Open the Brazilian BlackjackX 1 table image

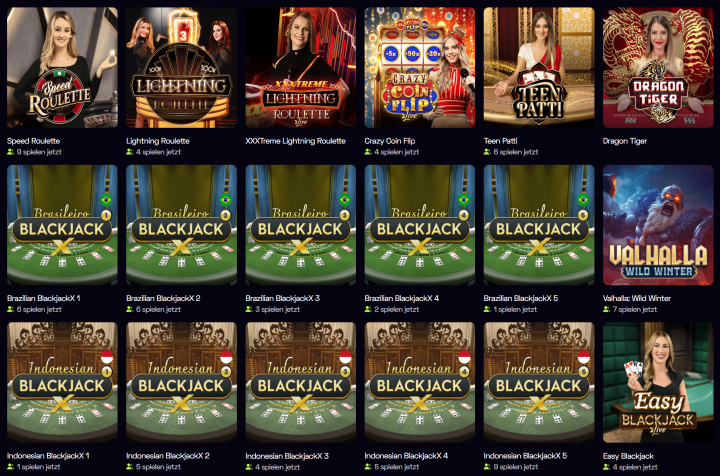pos(62,225)
